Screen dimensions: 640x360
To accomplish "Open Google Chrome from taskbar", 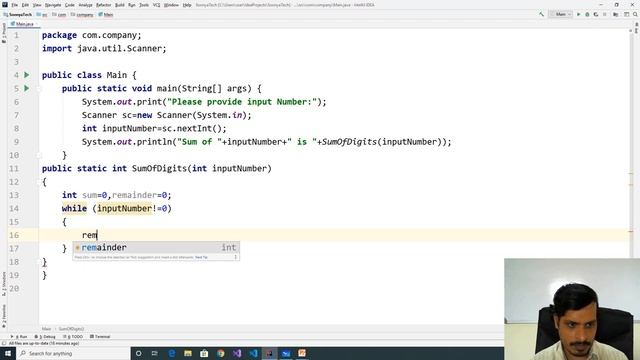I will tap(220, 353).
